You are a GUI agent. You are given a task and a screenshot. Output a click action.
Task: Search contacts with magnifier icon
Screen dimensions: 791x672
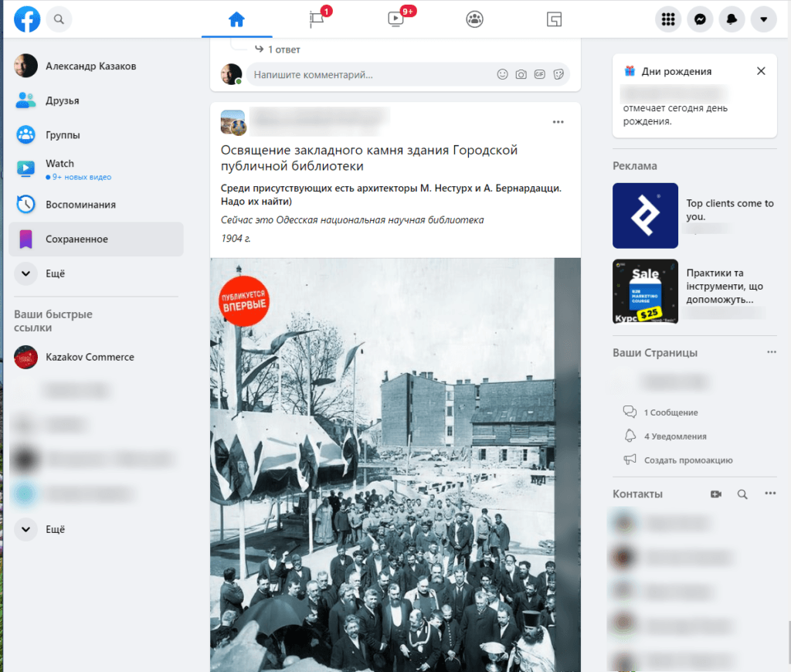pos(742,494)
